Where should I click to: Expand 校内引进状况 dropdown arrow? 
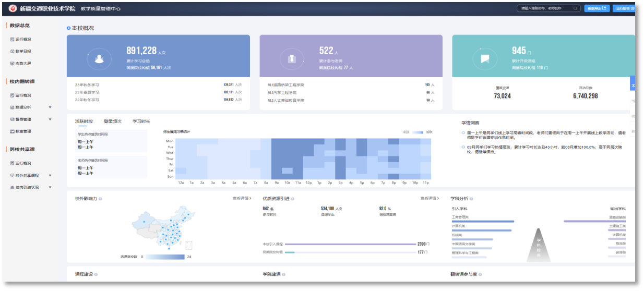point(50,187)
